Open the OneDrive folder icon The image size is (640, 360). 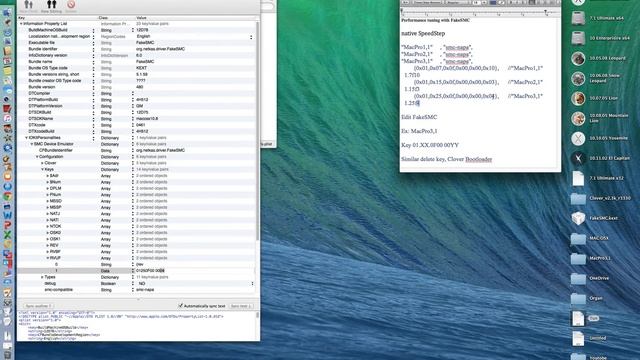(x=578, y=278)
